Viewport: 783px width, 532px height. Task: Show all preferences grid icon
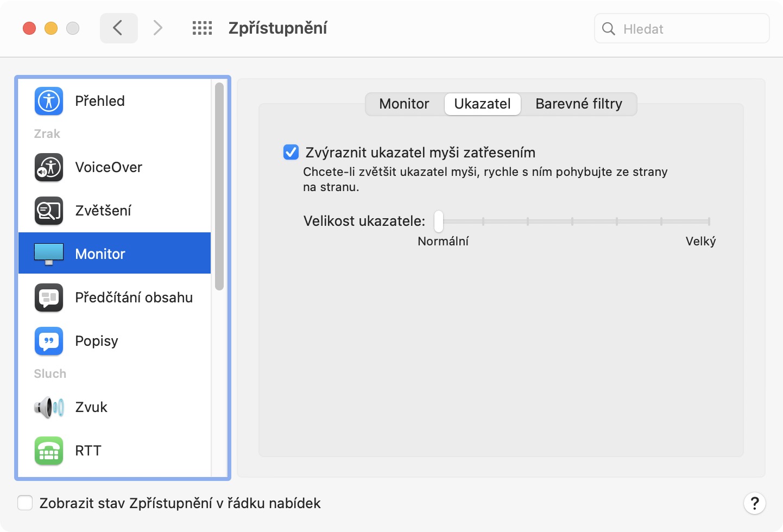tap(202, 28)
